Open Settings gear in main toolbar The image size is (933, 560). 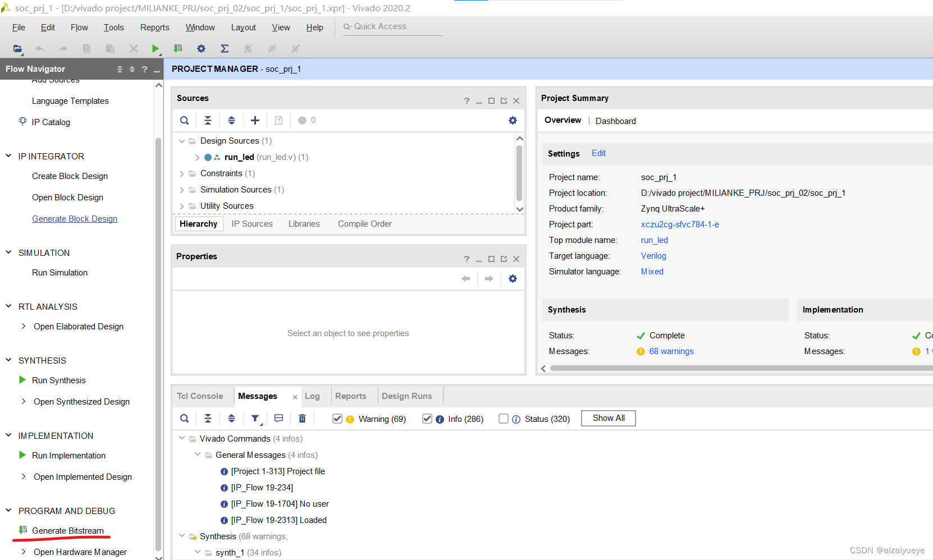[x=201, y=49]
